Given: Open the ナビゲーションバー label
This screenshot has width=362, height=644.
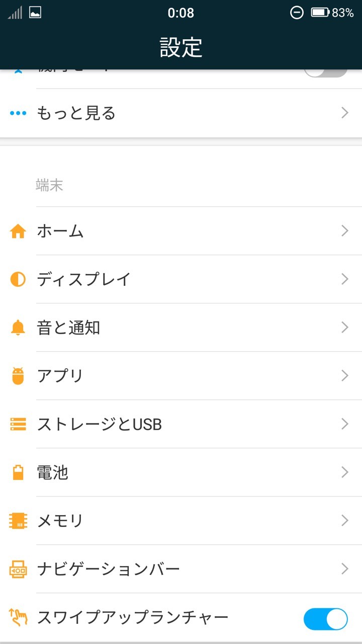Looking at the screenshot, I should (x=109, y=569).
